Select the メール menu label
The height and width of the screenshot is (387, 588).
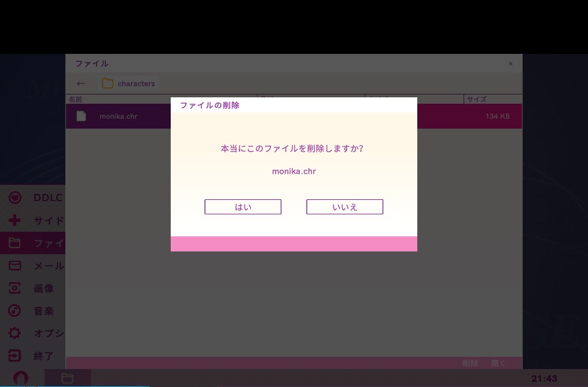point(49,266)
